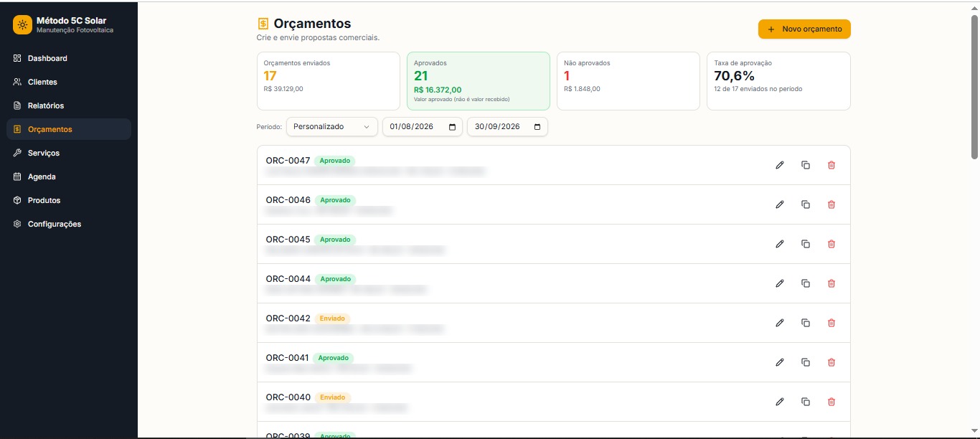Open Relatórios in the sidebar
The image size is (980, 439).
[69, 105]
